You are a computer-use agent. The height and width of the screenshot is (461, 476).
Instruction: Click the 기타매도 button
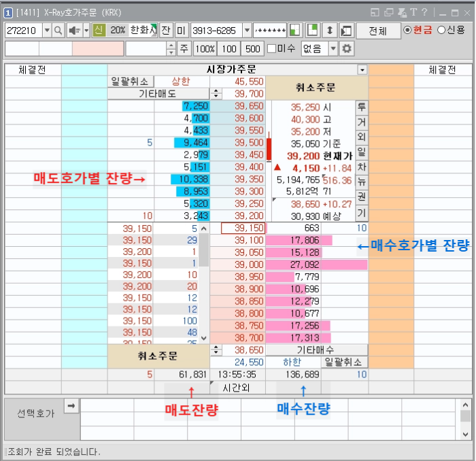point(158,94)
